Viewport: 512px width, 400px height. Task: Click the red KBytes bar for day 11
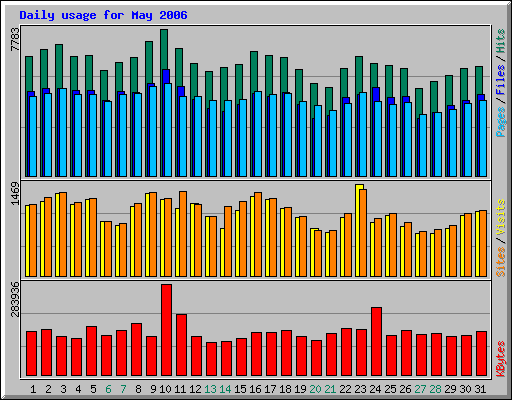(182, 345)
